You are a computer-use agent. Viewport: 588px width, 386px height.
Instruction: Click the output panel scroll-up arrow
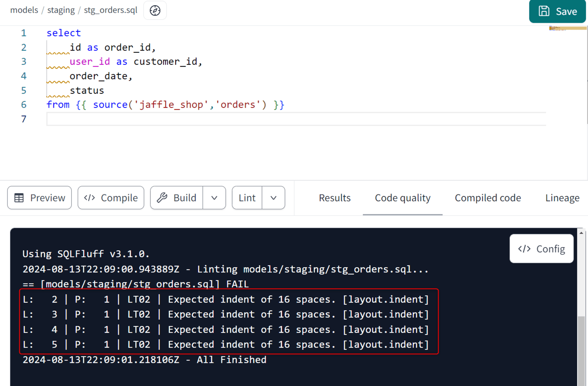pyautogui.click(x=581, y=233)
